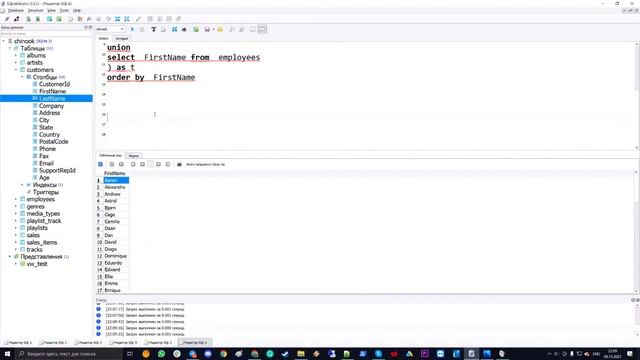
Task: Open the Database menu
Action: pyautogui.click(x=16, y=10)
